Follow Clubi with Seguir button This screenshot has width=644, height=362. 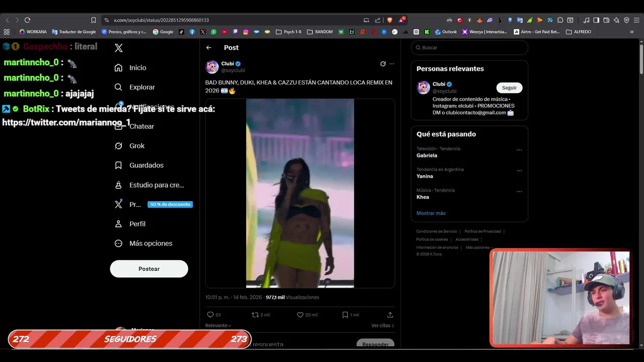(x=509, y=88)
